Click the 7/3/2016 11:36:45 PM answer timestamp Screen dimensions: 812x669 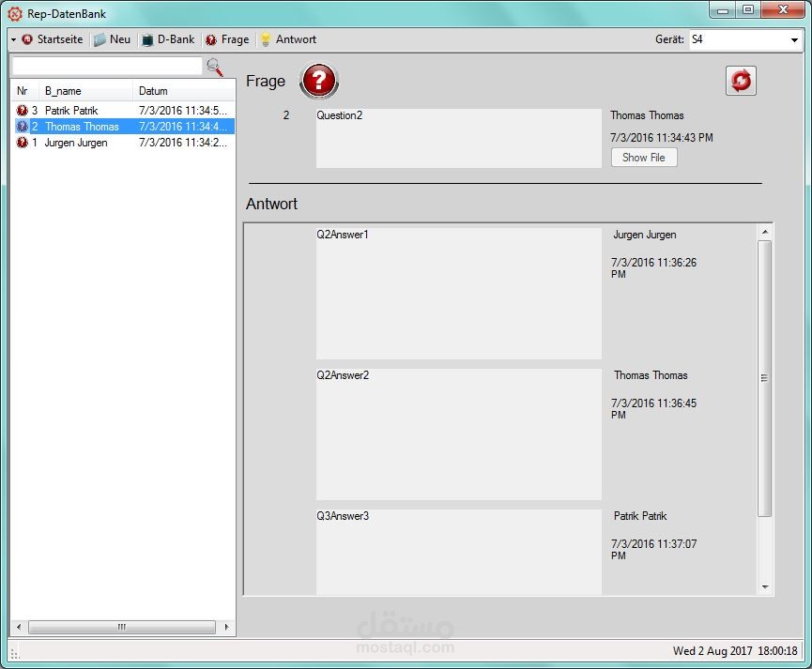click(653, 409)
